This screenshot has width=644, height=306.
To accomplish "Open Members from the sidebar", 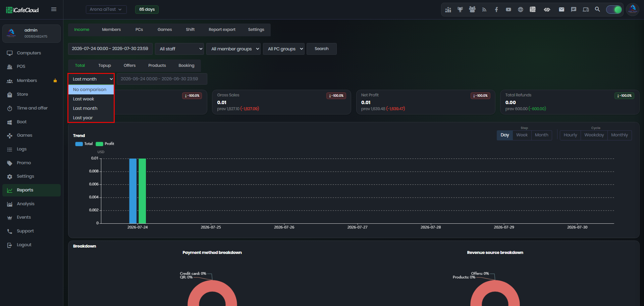I will (32, 81).
